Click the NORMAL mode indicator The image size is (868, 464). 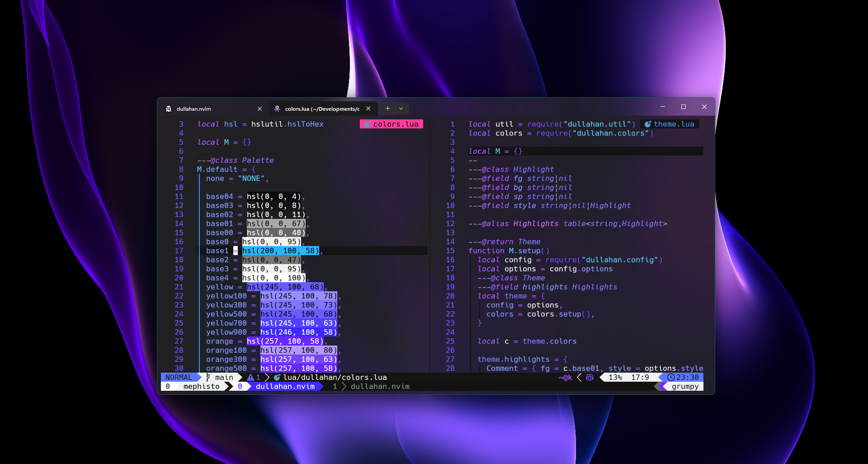(179, 377)
